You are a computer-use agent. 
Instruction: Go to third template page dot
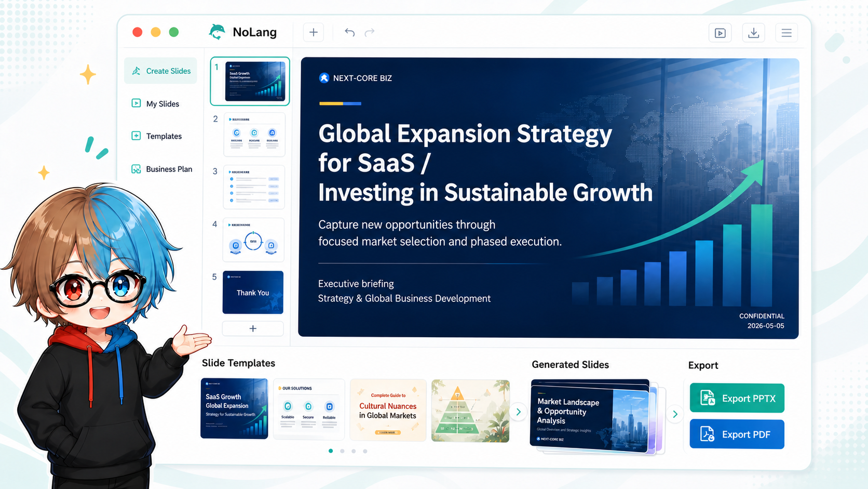(x=354, y=451)
